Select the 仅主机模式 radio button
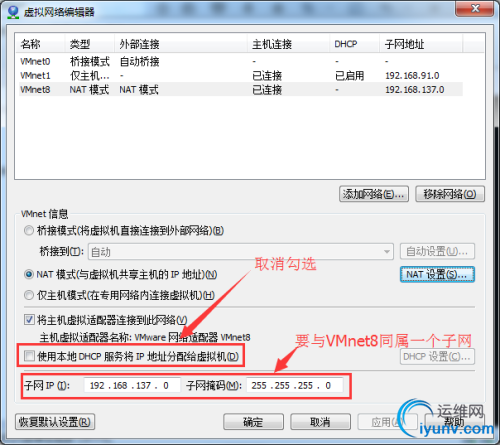Image resolution: width=500 pixels, height=445 pixels. tap(29, 295)
